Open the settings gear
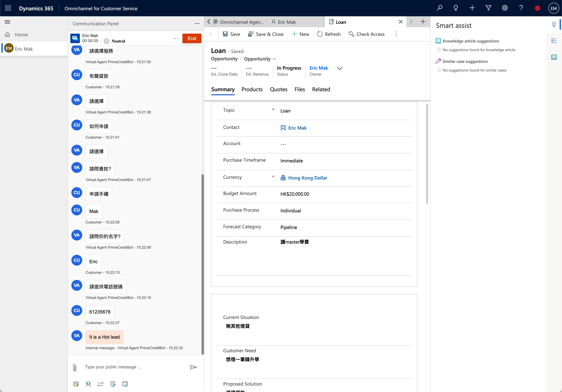Screen dimensions: 562x392 tap(505, 8)
